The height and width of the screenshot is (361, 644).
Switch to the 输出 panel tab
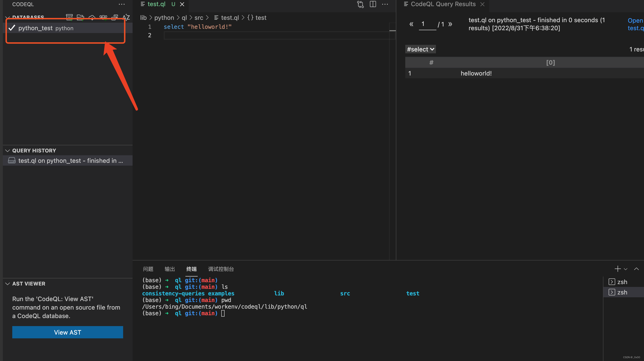click(170, 269)
